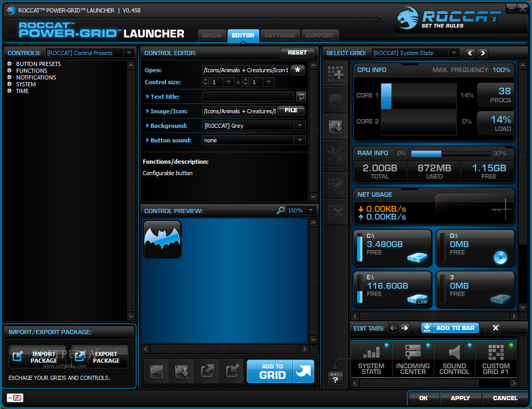Click the CANCEL button
532x409 pixels.
[505, 398]
